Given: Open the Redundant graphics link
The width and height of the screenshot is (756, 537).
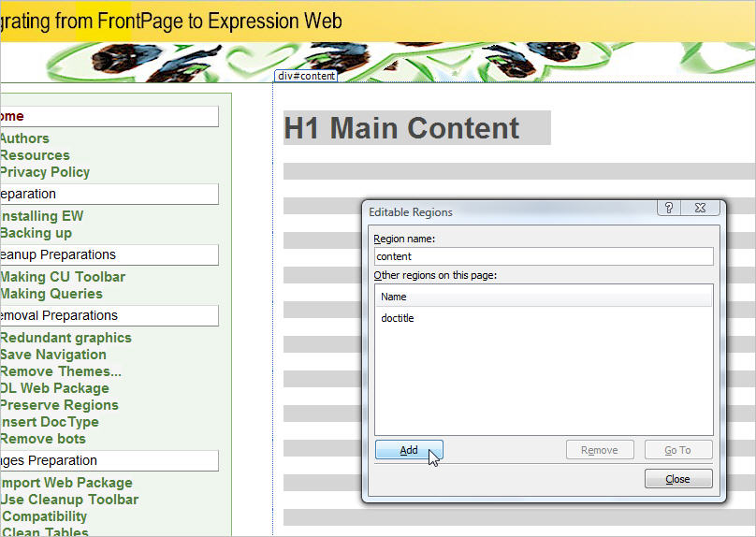Looking at the screenshot, I should coord(65,338).
